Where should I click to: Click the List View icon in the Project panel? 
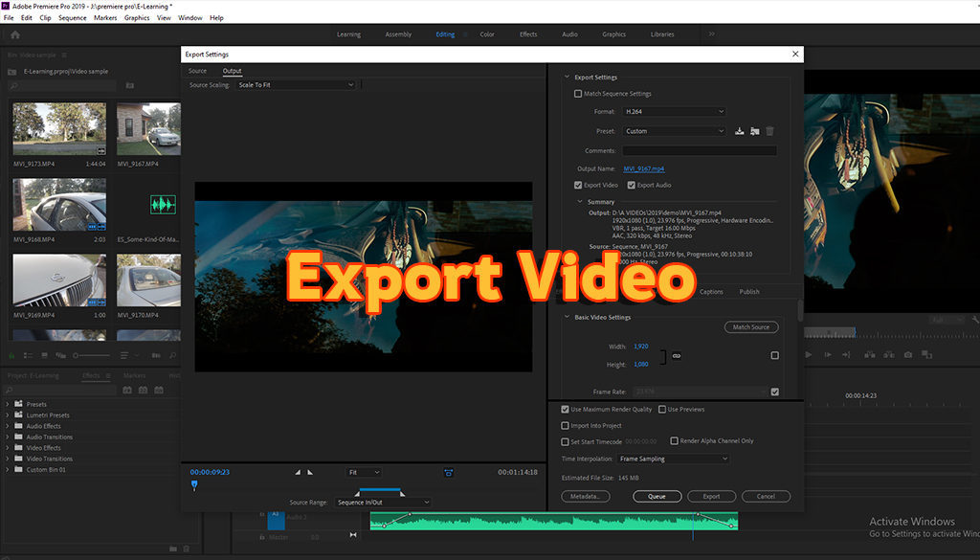[28, 355]
